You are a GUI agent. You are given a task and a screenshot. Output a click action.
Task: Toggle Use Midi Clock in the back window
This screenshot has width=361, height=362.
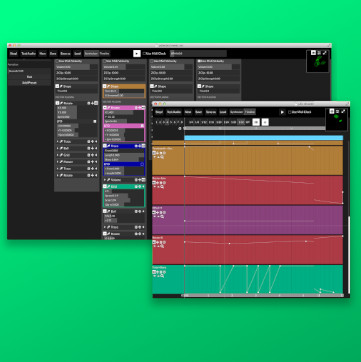pyautogui.click(x=155, y=54)
